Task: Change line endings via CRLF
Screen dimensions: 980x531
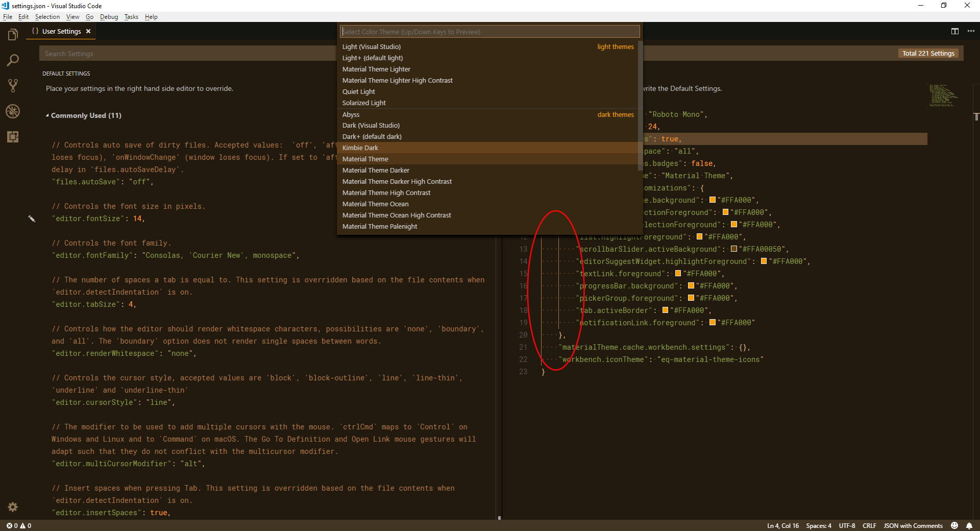Action: [869, 525]
